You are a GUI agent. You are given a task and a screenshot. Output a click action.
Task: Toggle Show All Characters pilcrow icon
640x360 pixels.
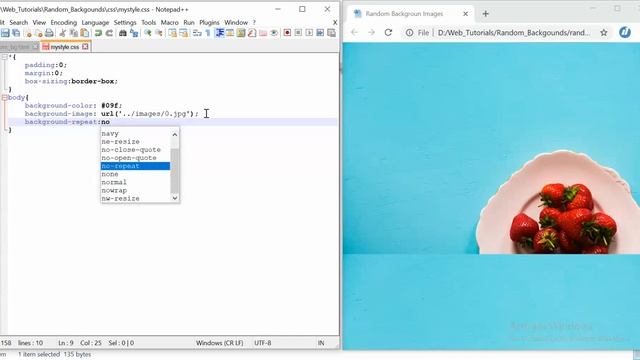208,33
